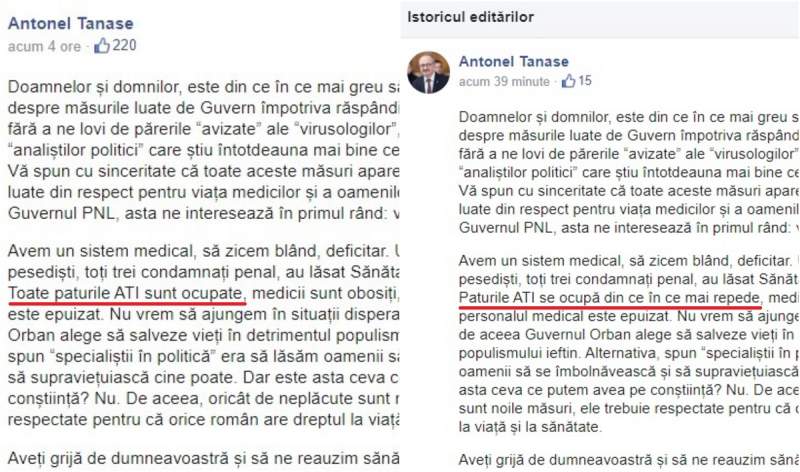Click left post's 'Doamnelor și domnilor' opening line
Image resolution: width=800 pixels, height=472 pixels.
203,86
